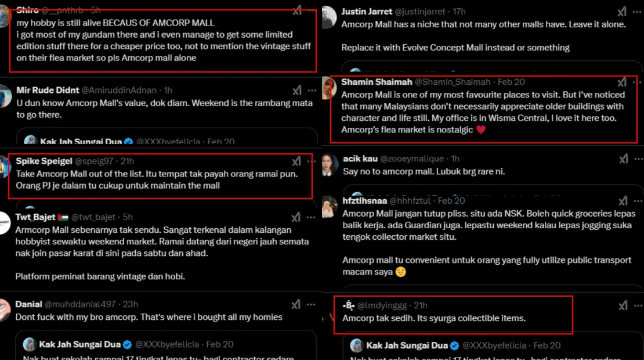Open Justin Jarret's profile name link

tap(366, 12)
